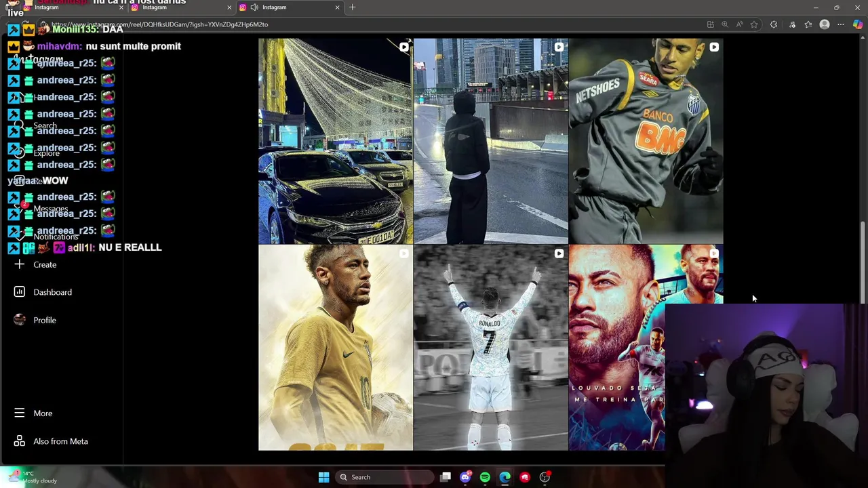Open the browser Extensions puzzle icon
Screen dimensions: 868x488
pos(774,24)
